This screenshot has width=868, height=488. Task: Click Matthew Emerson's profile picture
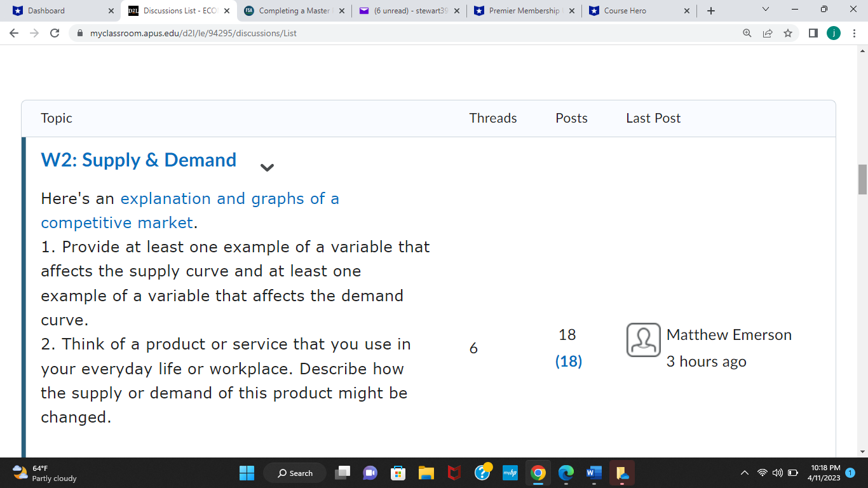point(643,341)
